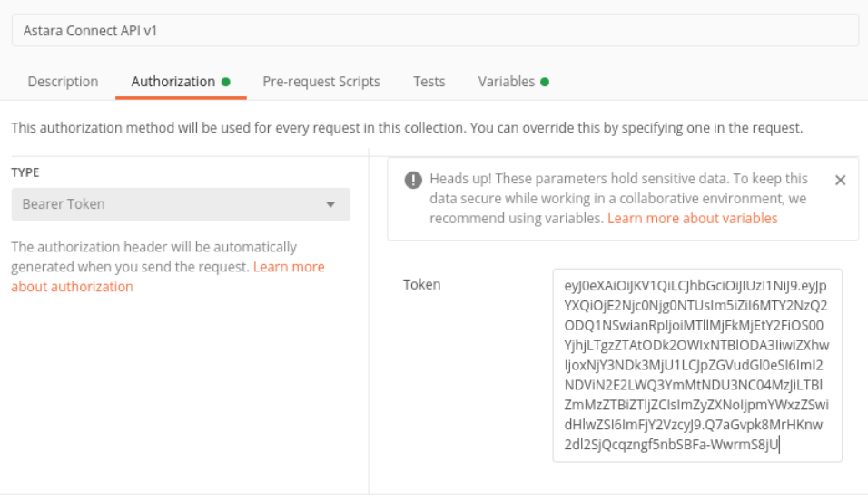Select the Authorization tab
Viewport: 868px width, 502px height.
click(x=173, y=82)
